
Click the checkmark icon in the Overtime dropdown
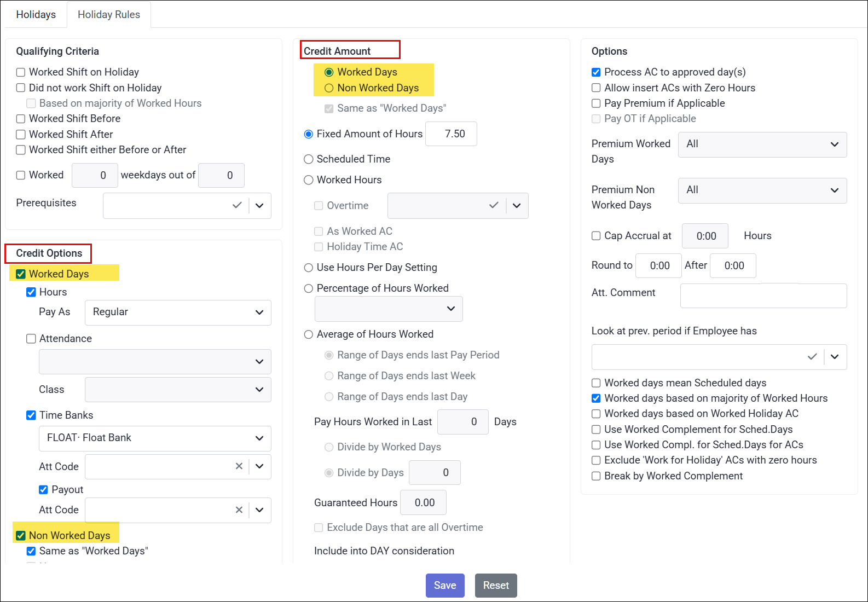coord(494,205)
